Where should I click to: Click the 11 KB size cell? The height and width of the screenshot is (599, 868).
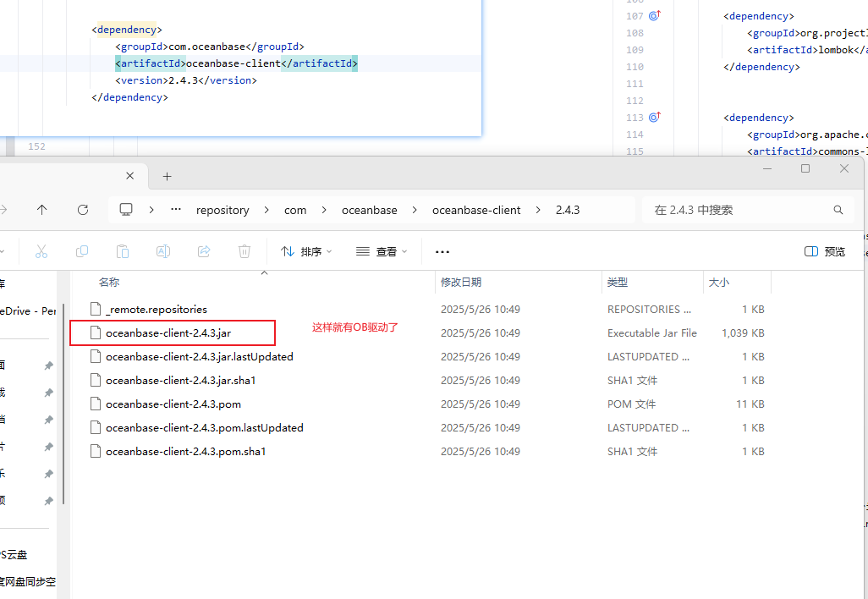pyautogui.click(x=750, y=404)
